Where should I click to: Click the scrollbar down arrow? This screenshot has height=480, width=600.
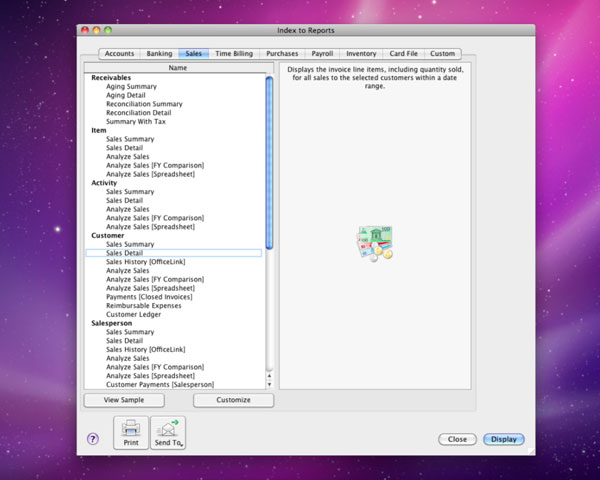(269, 384)
